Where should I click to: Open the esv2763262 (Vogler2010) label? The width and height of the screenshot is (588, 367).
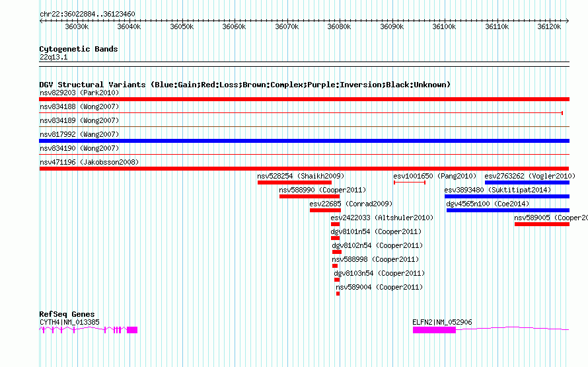530,176
